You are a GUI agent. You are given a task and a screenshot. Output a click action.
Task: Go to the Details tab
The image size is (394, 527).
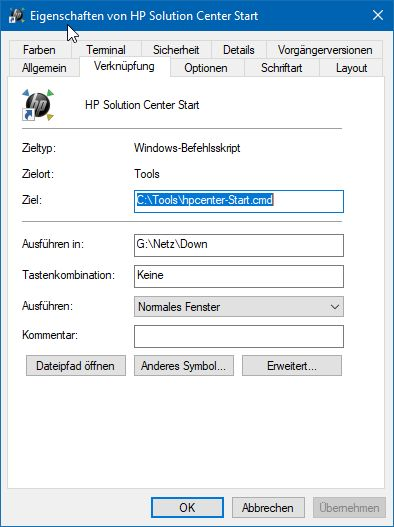point(239,50)
